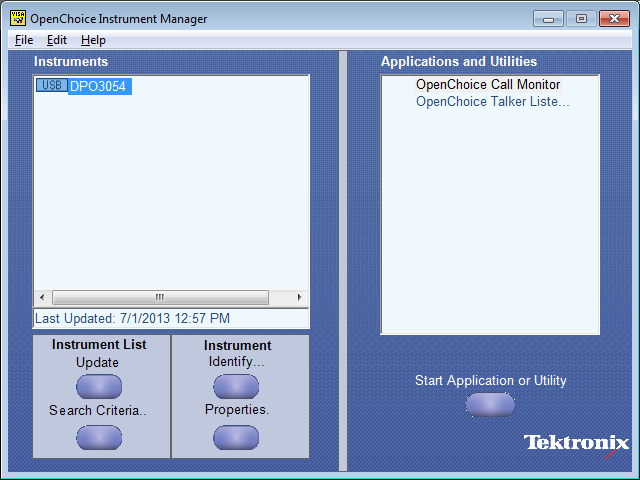Screen dimensions: 640x480
Task: Click the USB badge beside DPO3054
Action: click(x=51, y=86)
